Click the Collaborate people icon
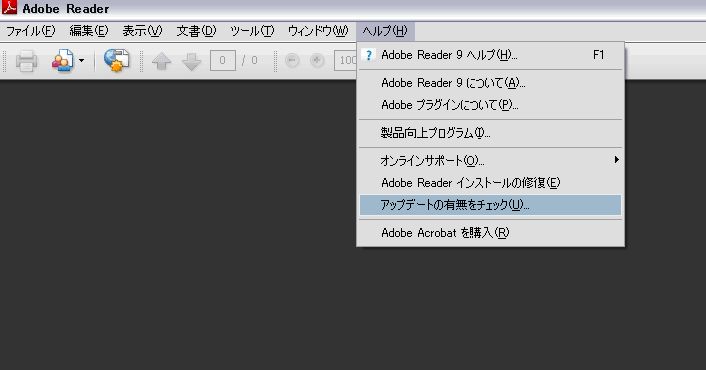The height and width of the screenshot is (370, 706). pos(62,61)
